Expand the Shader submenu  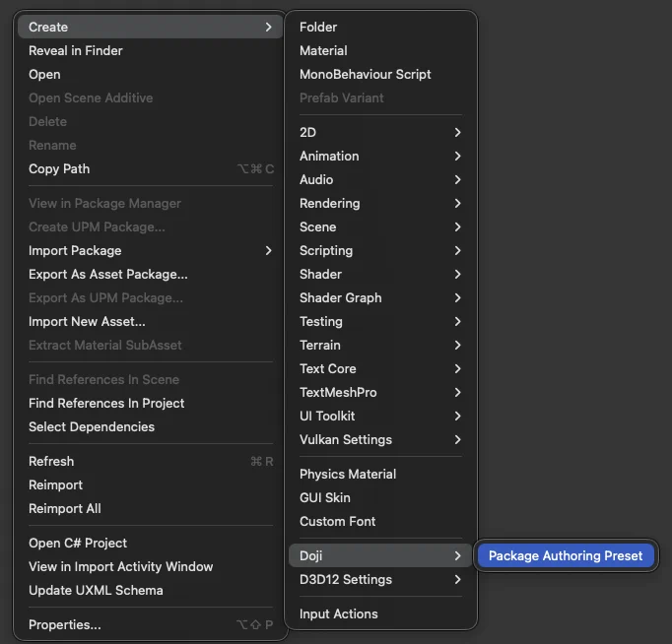[x=380, y=274]
